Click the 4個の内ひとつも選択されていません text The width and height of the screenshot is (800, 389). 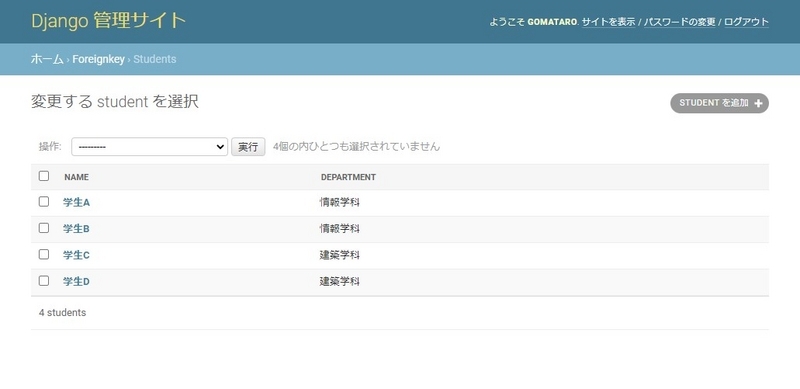click(356, 147)
